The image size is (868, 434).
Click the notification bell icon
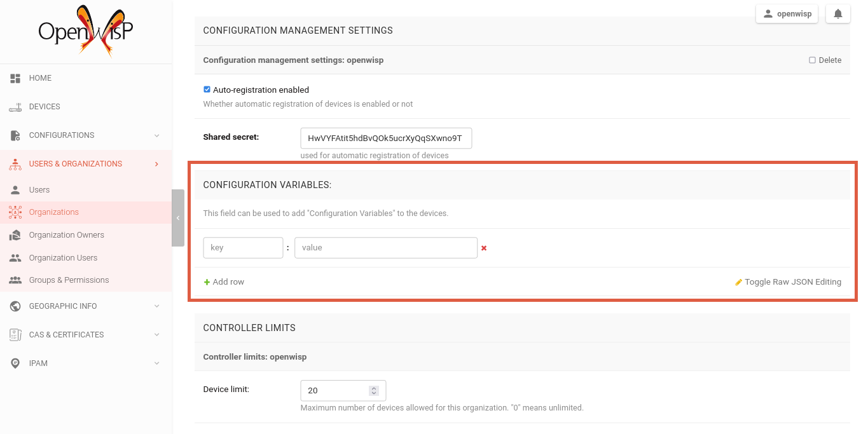click(837, 14)
